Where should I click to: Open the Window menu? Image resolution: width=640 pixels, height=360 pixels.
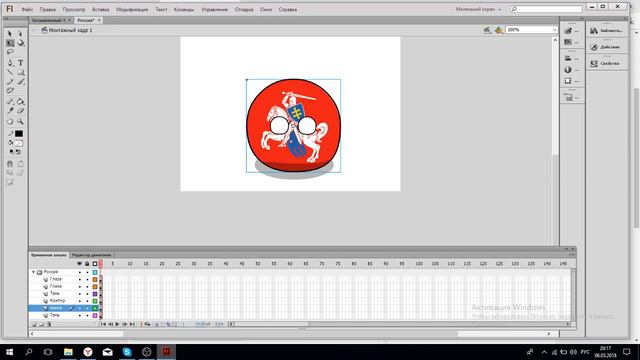[x=266, y=9]
